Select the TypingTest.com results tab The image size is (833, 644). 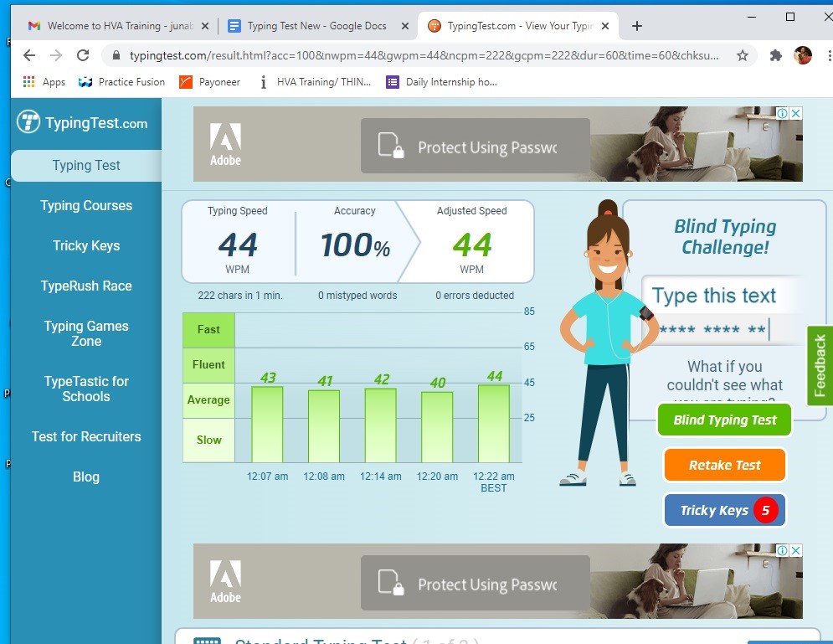click(518, 26)
